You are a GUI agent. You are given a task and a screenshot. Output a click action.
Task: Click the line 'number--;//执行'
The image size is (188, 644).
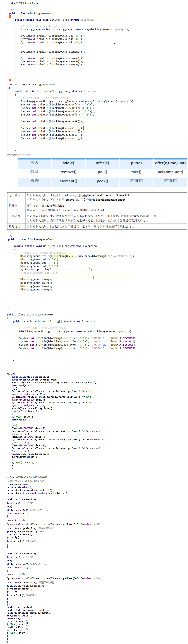pos(16,574)
